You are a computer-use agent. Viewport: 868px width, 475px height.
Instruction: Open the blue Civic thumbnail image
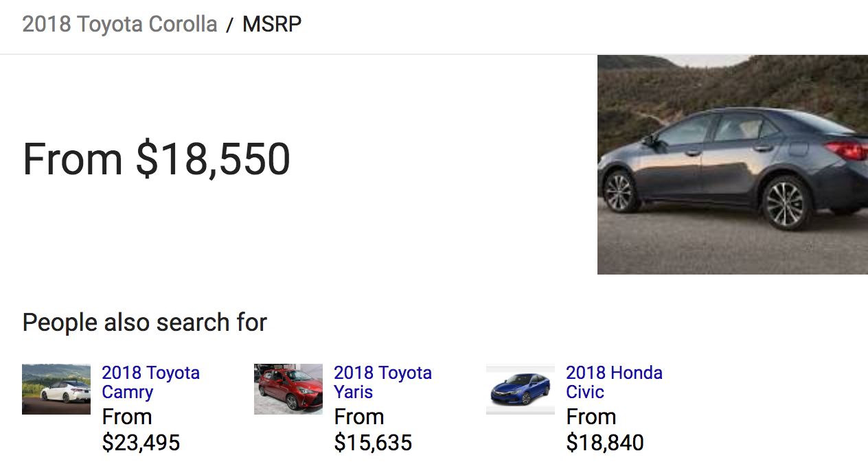[521, 389]
